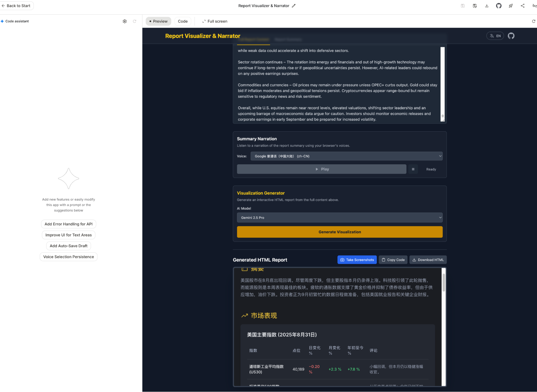This screenshot has width=537, height=392.
Task: Copy the generated HTML code
Action: tap(393, 260)
